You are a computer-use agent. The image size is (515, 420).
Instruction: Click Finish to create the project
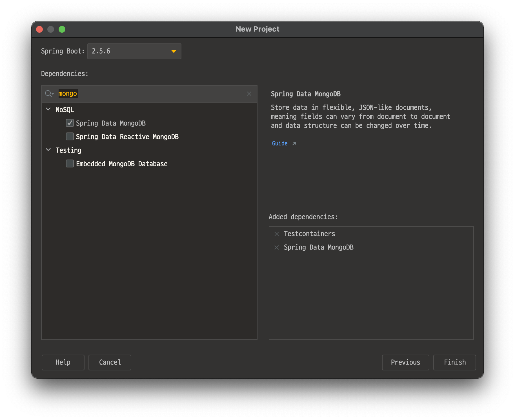(x=455, y=362)
